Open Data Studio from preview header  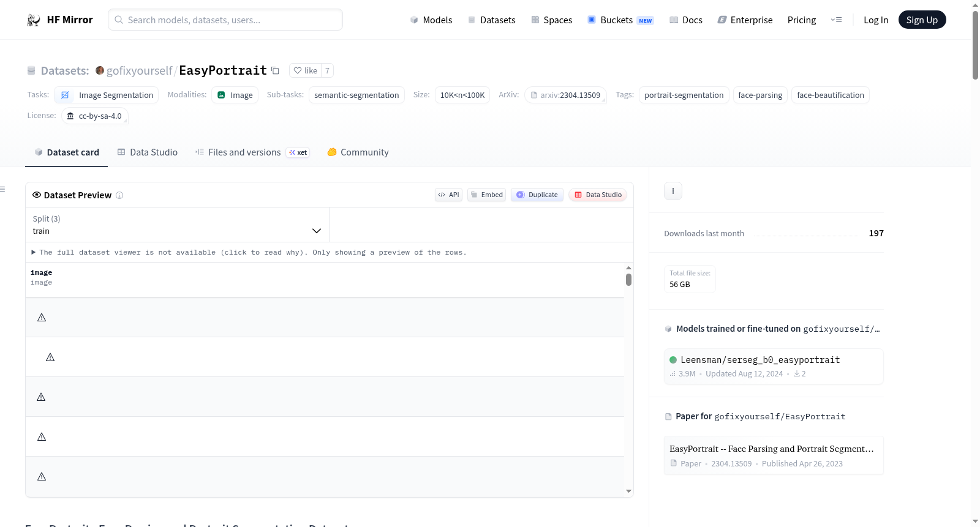598,195
